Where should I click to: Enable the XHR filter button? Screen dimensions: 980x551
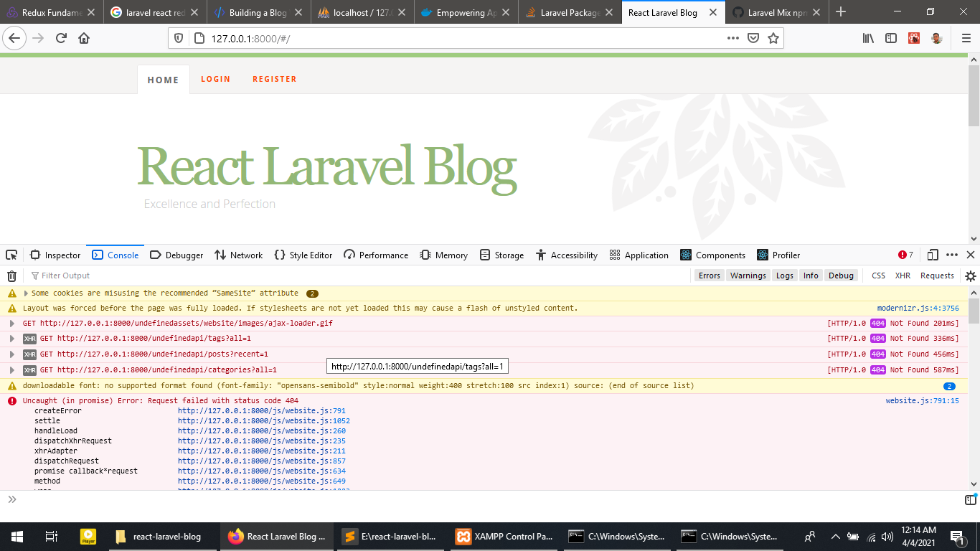(x=903, y=275)
